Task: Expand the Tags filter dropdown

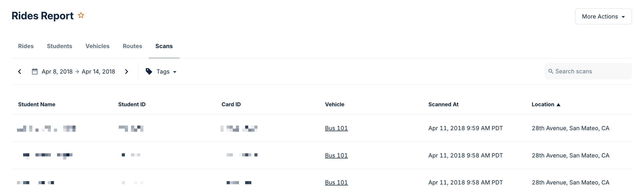Action: (x=166, y=72)
